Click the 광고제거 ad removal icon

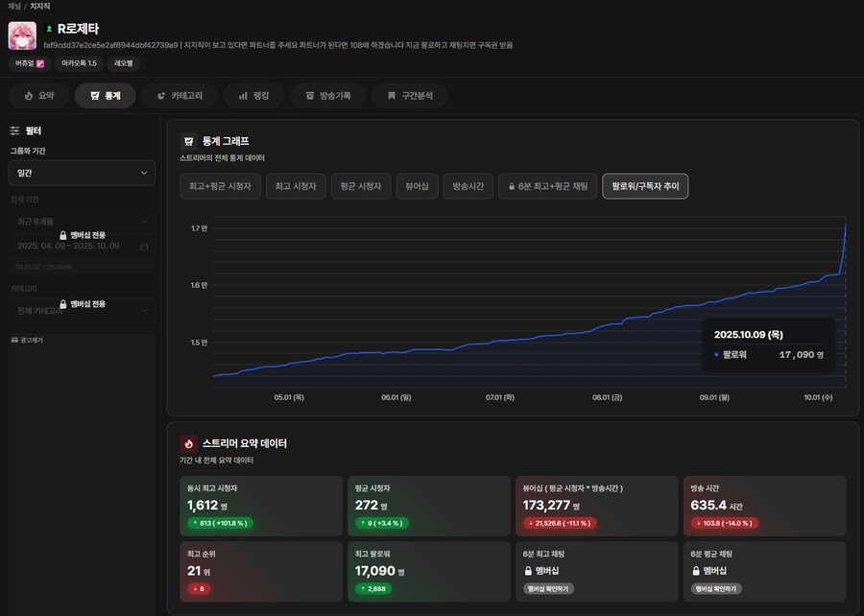[x=13, y=340]
